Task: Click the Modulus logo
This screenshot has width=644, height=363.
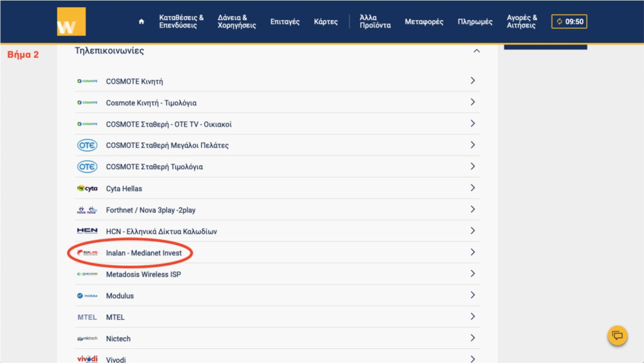Action: click(87, 295)
